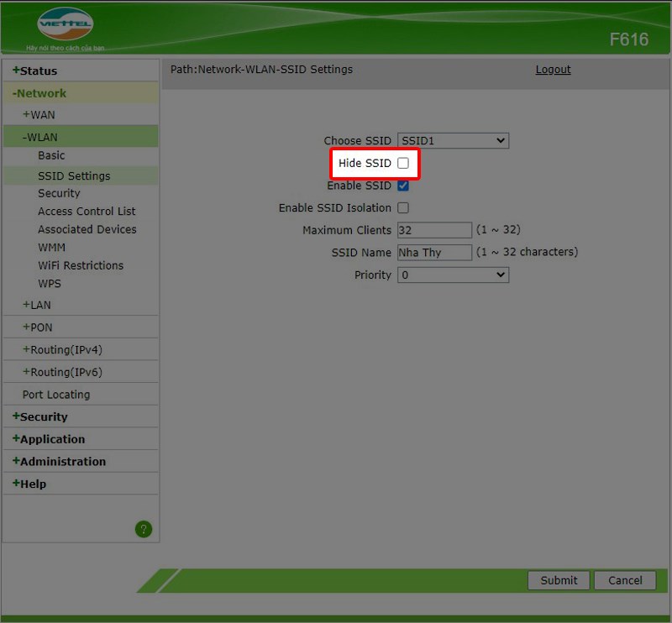Open Port Locating page
Screen dimensions: 672x623
coord(56,395)
